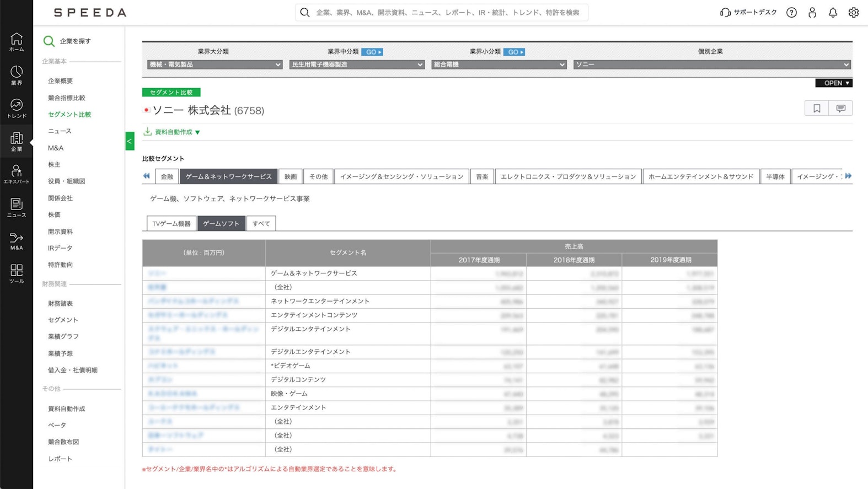Collapse the side menu with the green arrow
Screen dimensions: 868x489
(130, 141)
